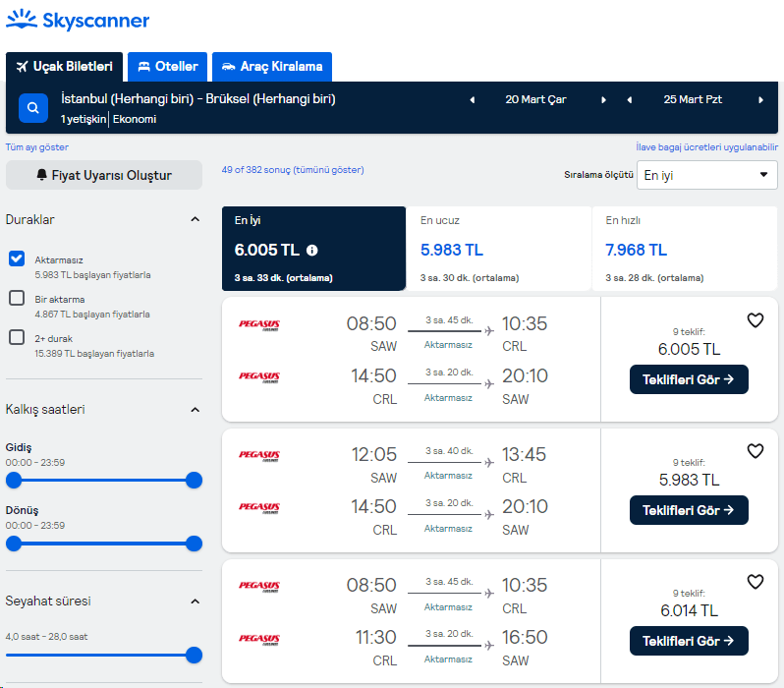This screenshot has height=688, width=784.
Task: Check the 2+ durak option
Action: click(17, 337)
